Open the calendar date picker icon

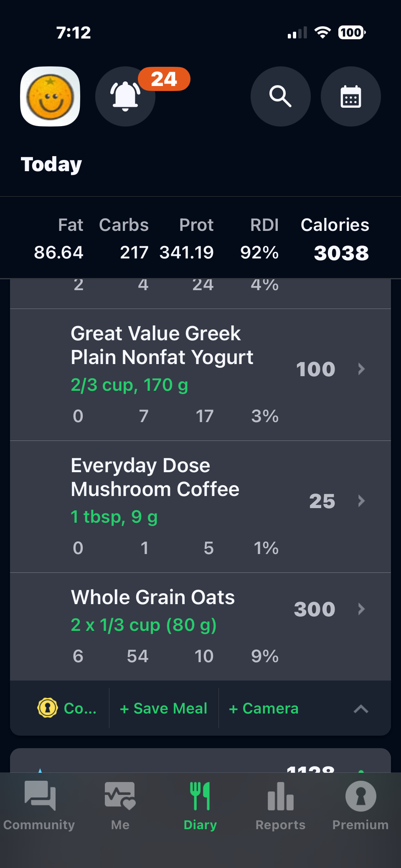350,96
